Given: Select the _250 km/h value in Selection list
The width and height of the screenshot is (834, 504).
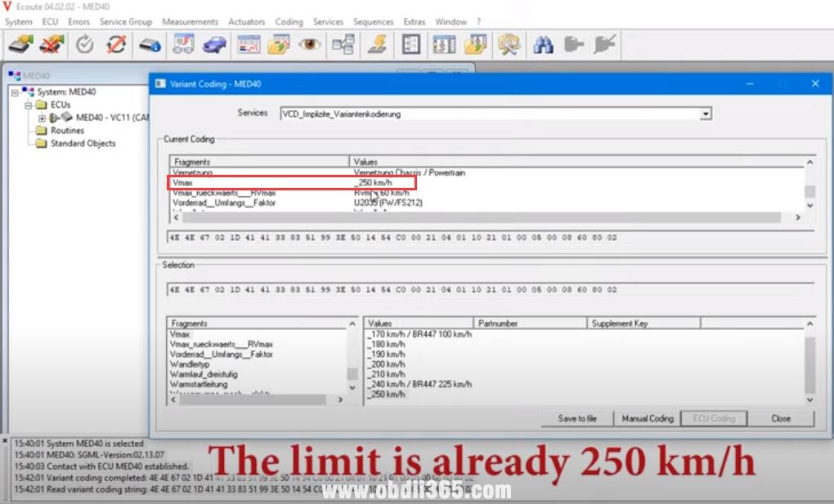Looking at the screenshot, I should (x=386, y=395).
